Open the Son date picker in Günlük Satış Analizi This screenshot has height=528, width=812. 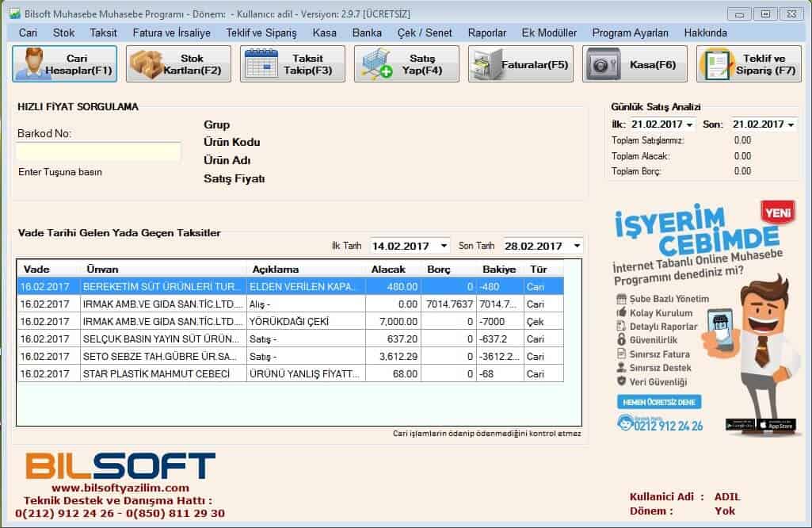[x=791, y=124]
